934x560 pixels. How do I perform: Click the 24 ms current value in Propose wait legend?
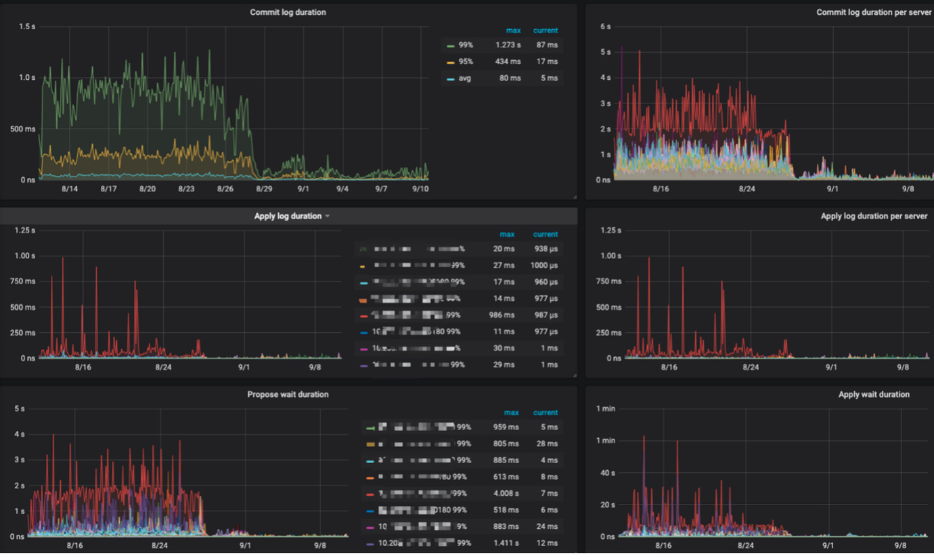548,527
